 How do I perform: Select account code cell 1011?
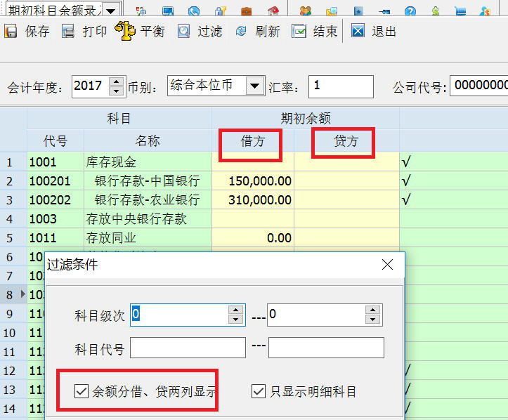pyautogui.click(x=56, y=237)
